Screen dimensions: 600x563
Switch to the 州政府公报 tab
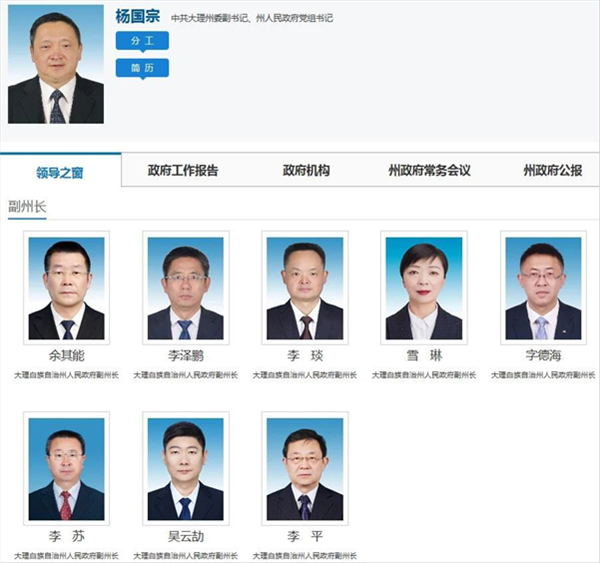click(x=553, y=171)
